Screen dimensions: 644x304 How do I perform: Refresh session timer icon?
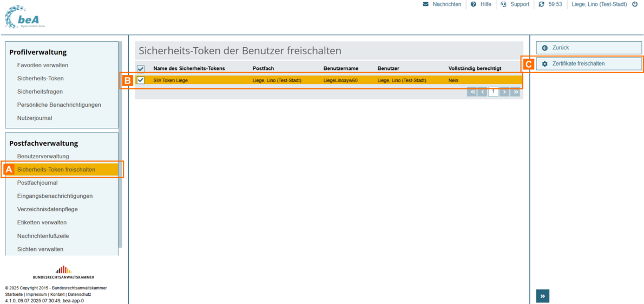click(541, 4)
